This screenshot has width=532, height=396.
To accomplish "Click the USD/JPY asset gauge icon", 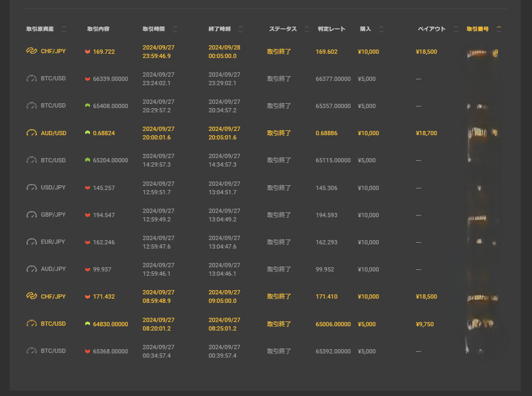I will click(x=31, y=188).
